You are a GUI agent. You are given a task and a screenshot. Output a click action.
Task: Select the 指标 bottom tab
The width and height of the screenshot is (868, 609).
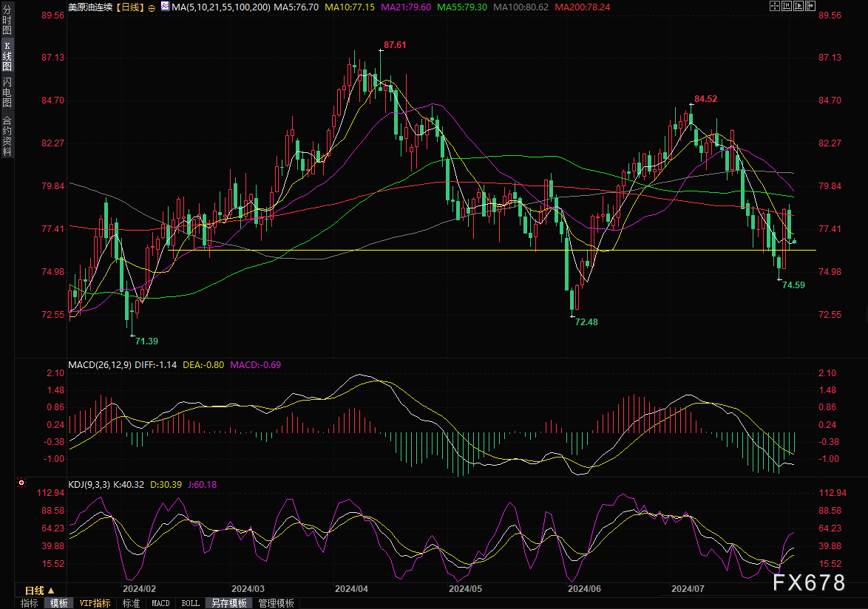tap(30, 603)
